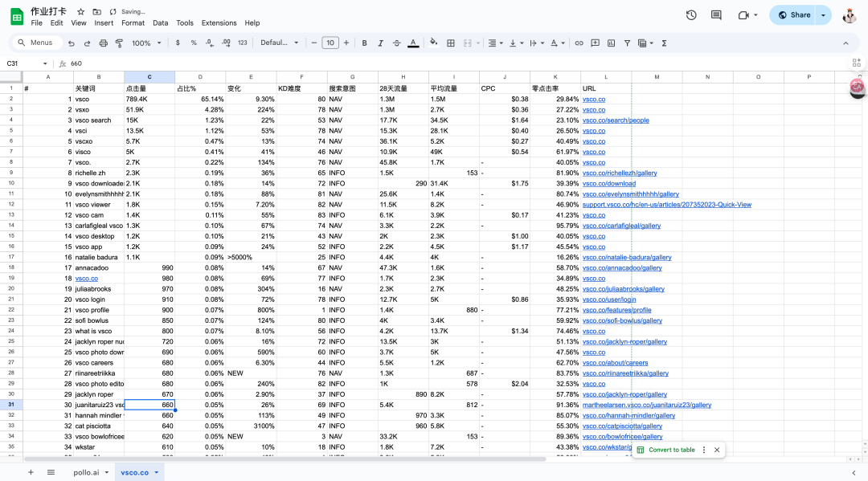
Task: Open text rotation dropdown
Action: point(558,43)
